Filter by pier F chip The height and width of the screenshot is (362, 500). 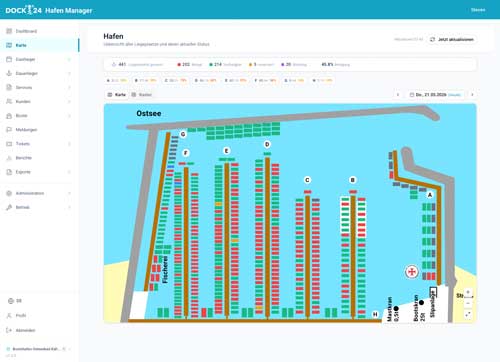pyautogui.click(x=265, y=80)
